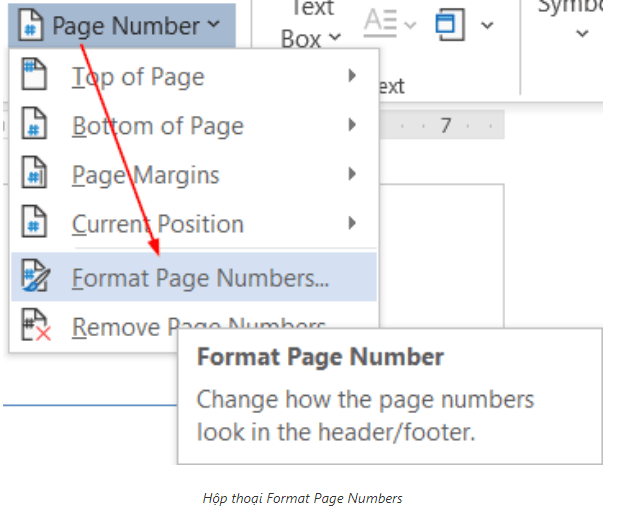The height and width of the screenshot is (519, 637).
Task: Expand the Page Margins submenu arrow
Action: point(352,174)
